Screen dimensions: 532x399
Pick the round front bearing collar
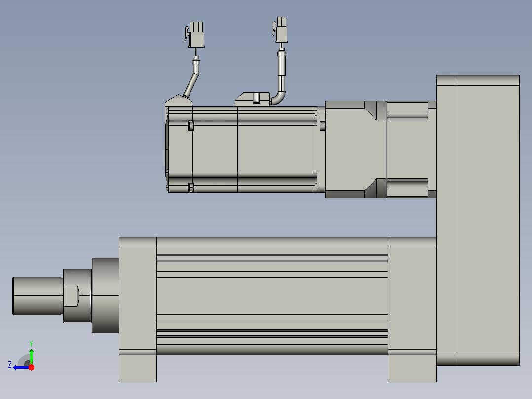click(106, 296)
